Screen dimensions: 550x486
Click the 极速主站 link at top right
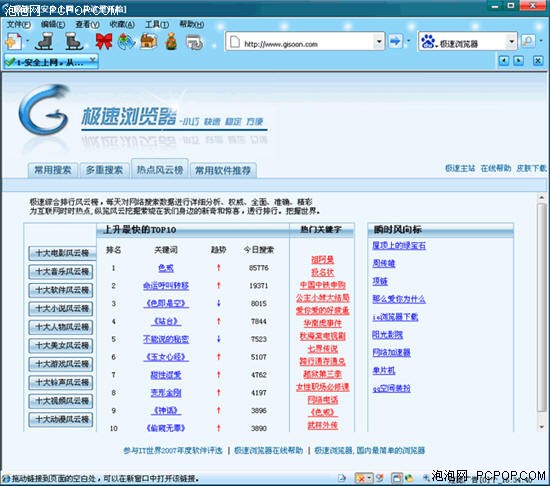point(460,168)
